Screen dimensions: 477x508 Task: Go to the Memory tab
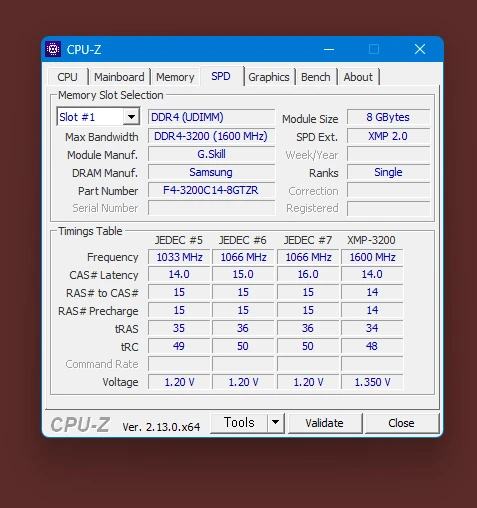pos(175,77)
